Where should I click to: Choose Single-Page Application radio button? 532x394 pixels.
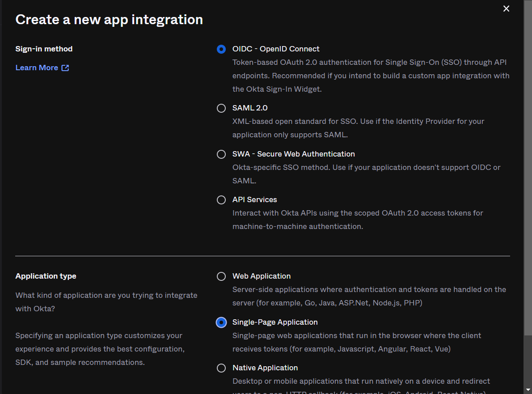pos(221,322)
